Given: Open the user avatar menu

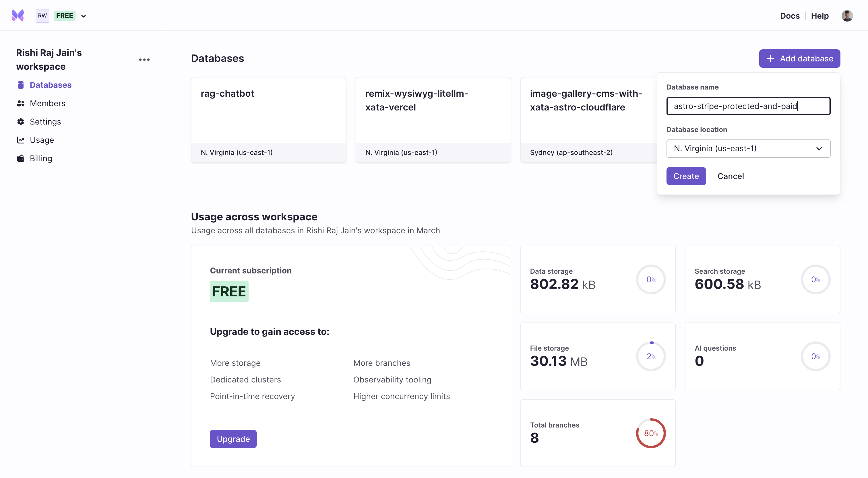Looking at the screenshot, I should point(847,15).
